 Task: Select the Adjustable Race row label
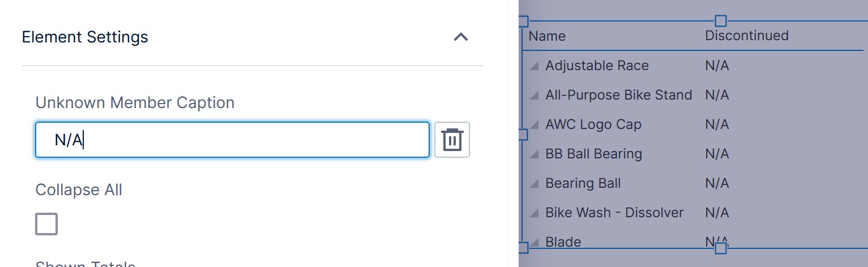click(x=597, y=66)
